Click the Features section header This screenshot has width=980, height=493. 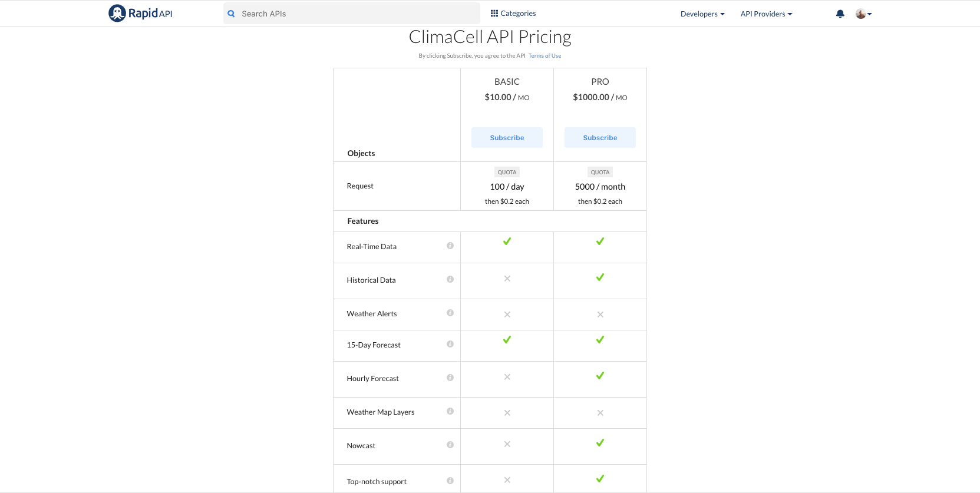click(363, 221)
